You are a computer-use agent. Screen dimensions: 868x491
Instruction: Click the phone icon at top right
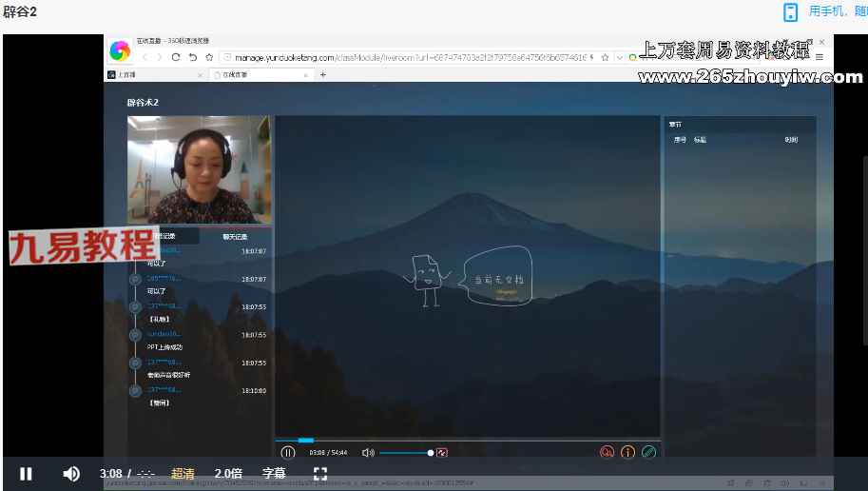(x=790, y=11)
